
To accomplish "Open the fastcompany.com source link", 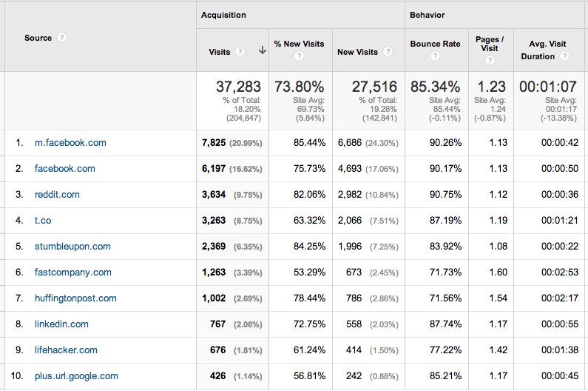I will tap(73, 273).
